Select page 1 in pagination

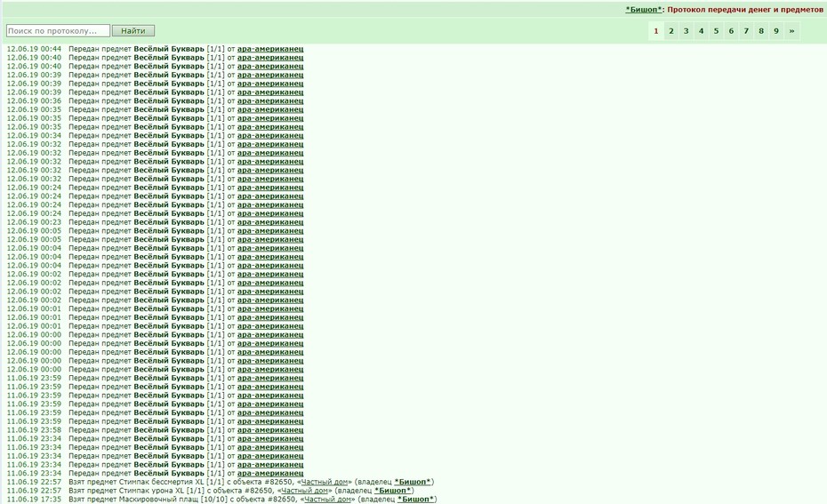click(x=656, y=30)
